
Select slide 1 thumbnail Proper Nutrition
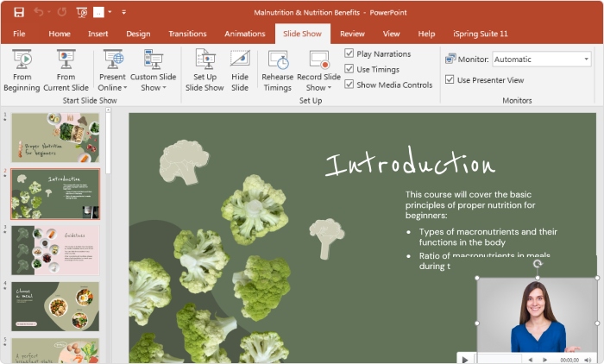(55, 137)
